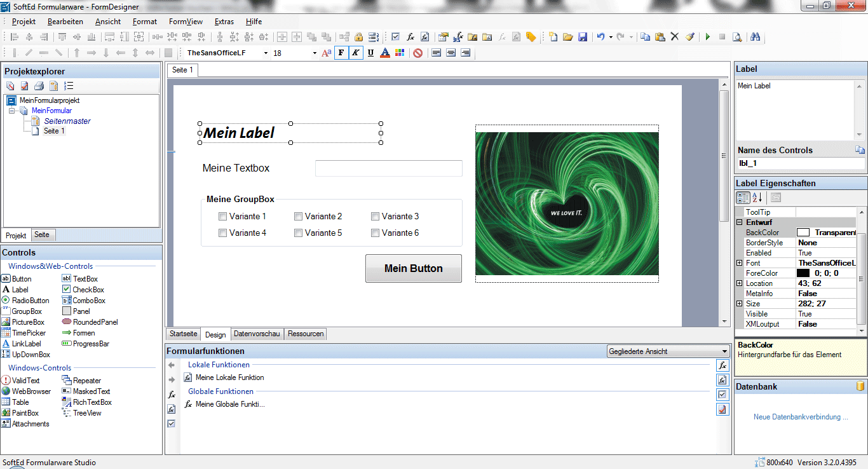This screenshot has width=868, height=469.
Task: Open the font name TheSansOfficeLF dropdown
Action: coord(266,53)
